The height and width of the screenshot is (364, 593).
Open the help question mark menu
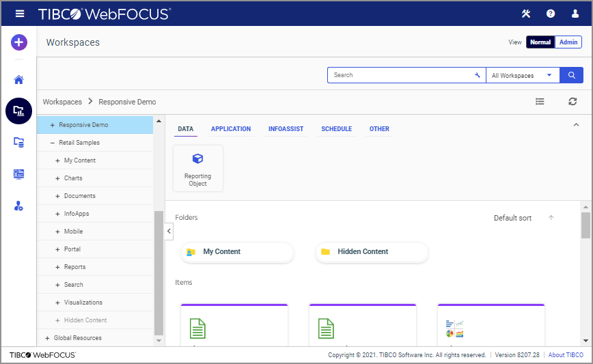[551, 14]
